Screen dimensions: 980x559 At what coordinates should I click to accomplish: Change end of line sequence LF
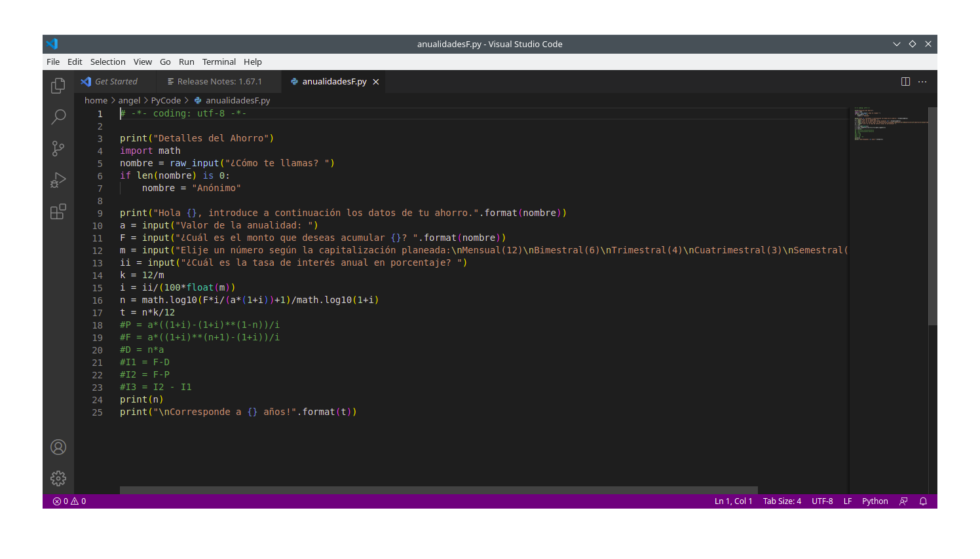pyautogui.click(x=848, y=501)
